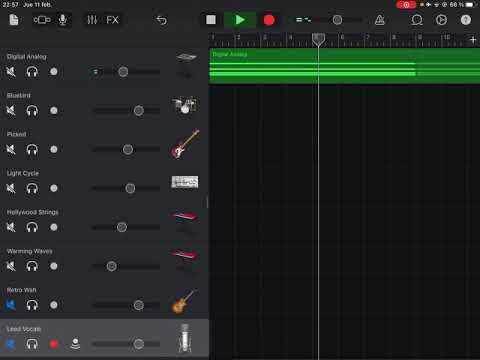This screenshot has height=360, width=480.
Task: Mute the Bluebird track
Action: pos(11,110)
